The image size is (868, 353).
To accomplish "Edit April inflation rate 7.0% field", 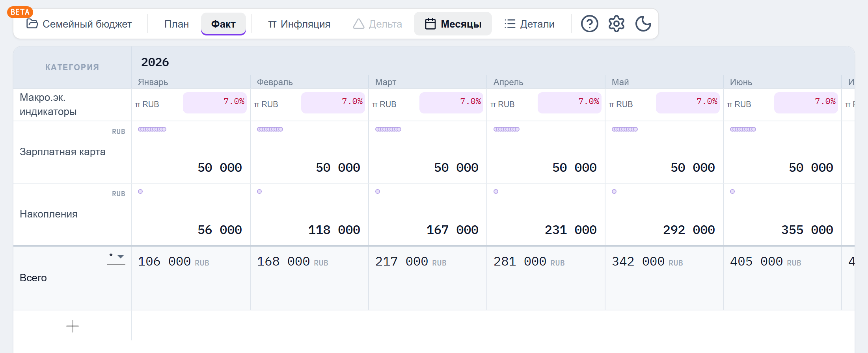I will click(x=570, y=103).
